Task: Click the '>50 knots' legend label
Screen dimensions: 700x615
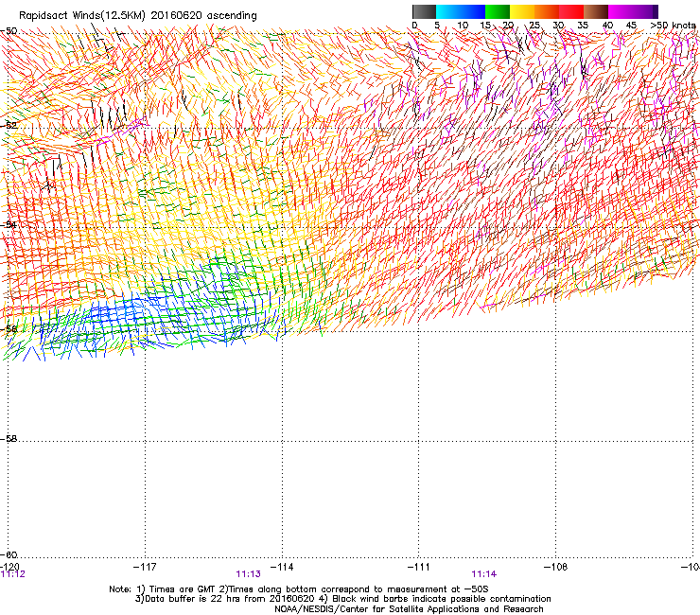Action: pyautogui.click(x=674, y=26)
